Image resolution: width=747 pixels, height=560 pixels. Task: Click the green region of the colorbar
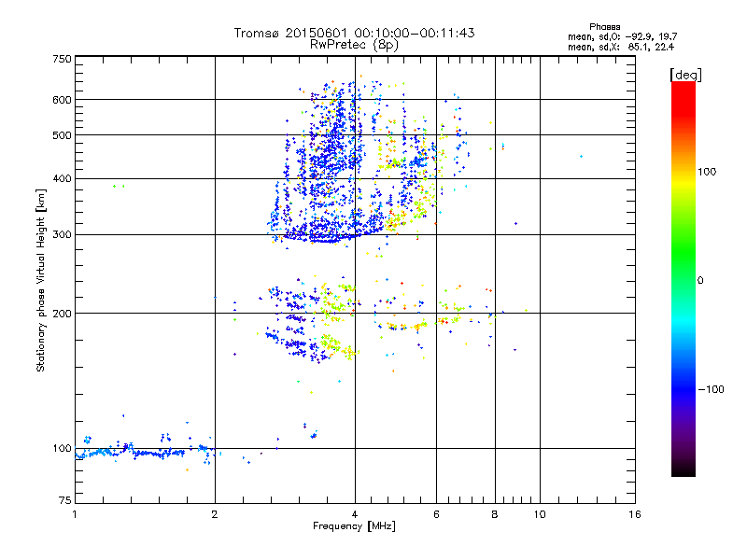pos(684,250)
